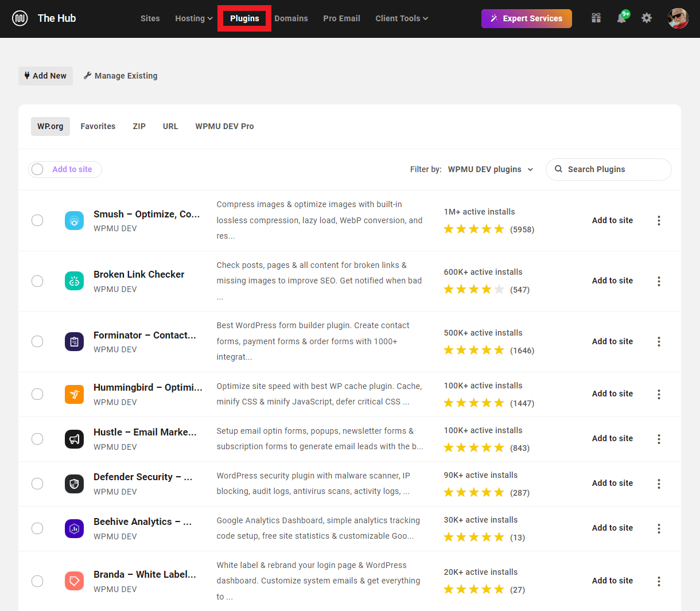Open the three-dot menu for Broken Link Checker
Viewport: 700px width, 611px height.
(659, 281)
